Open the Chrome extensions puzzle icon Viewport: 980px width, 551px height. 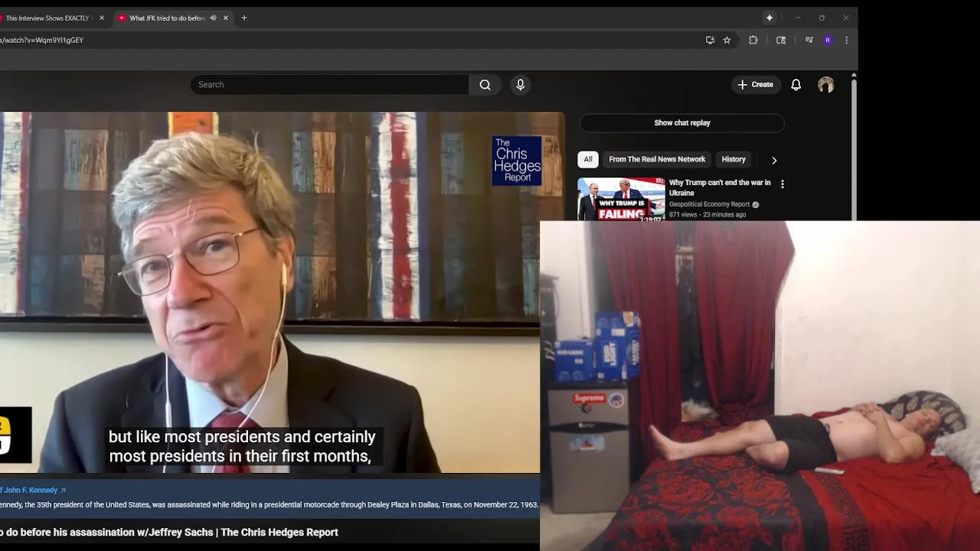[x=753, y=40]
